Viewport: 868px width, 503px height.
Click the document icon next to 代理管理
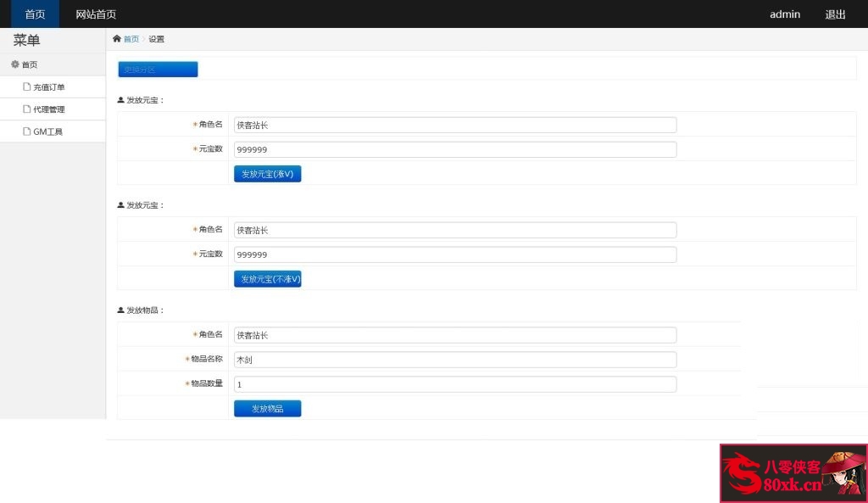(27, 109)
